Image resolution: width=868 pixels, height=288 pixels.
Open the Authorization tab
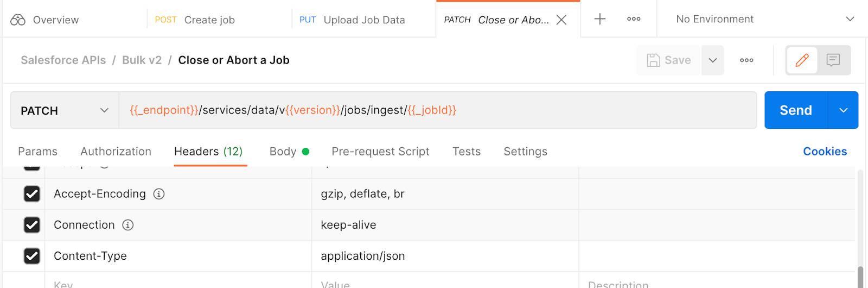point(116,152)
